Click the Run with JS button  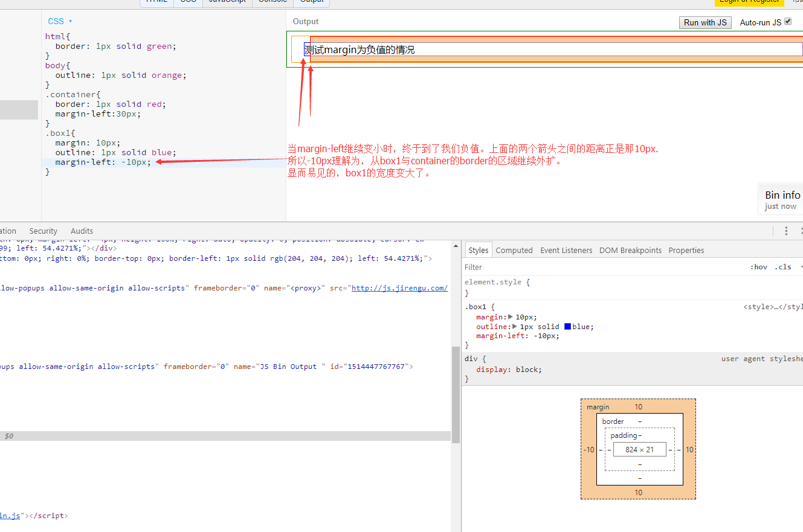click(x=705, y=22)
